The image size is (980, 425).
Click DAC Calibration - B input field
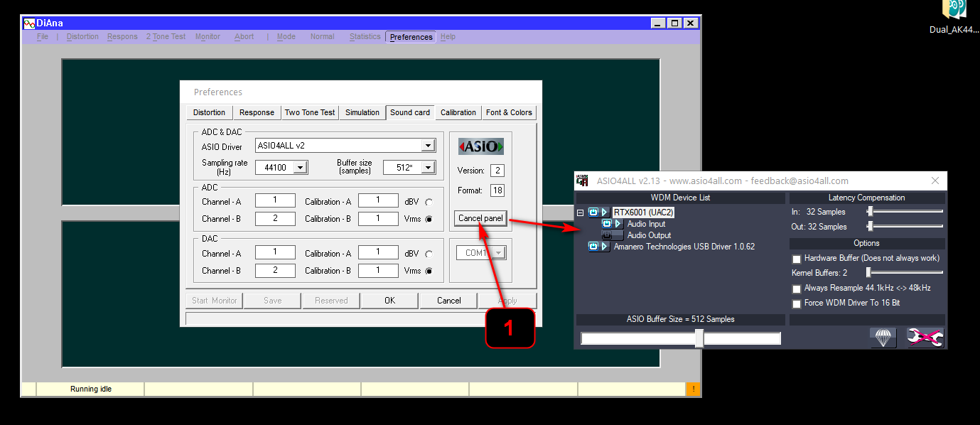point(378,271)
